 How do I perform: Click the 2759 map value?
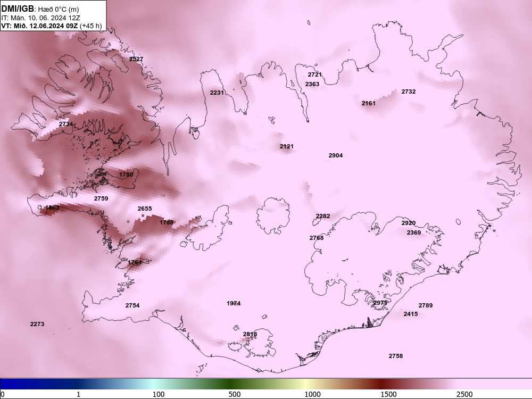(101, 198)
